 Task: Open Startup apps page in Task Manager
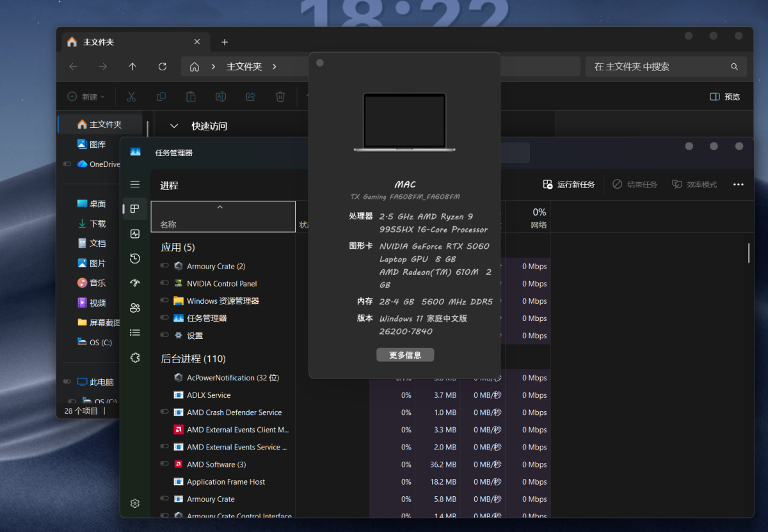coord(134,283)
